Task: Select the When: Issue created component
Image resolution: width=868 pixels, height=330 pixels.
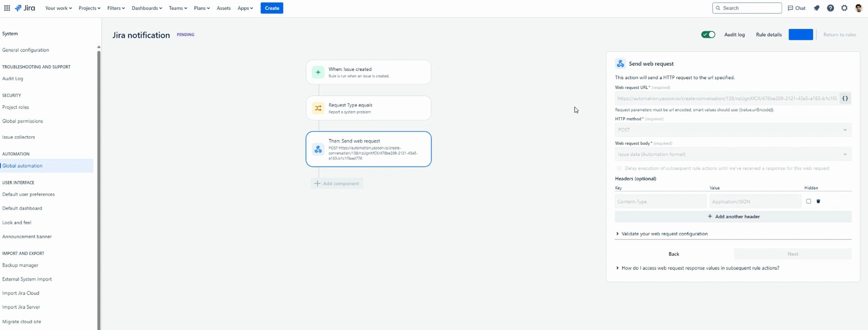Action: coord(368,72)
